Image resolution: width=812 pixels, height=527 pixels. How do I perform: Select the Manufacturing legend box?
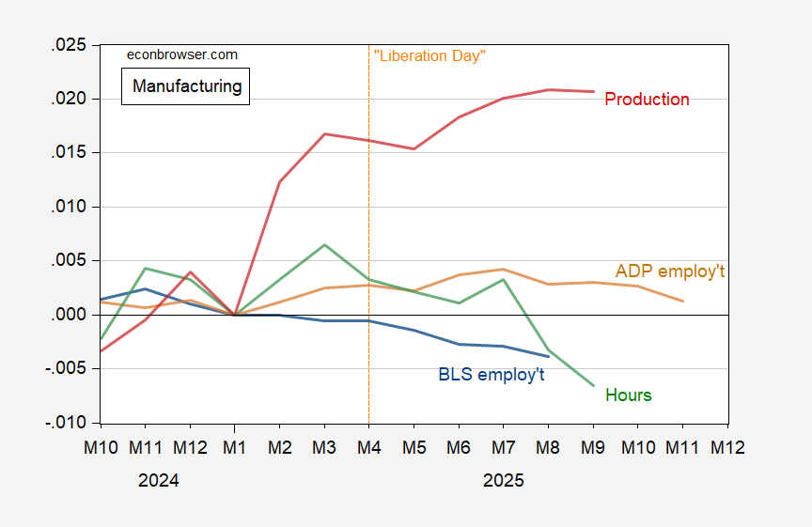187,87
